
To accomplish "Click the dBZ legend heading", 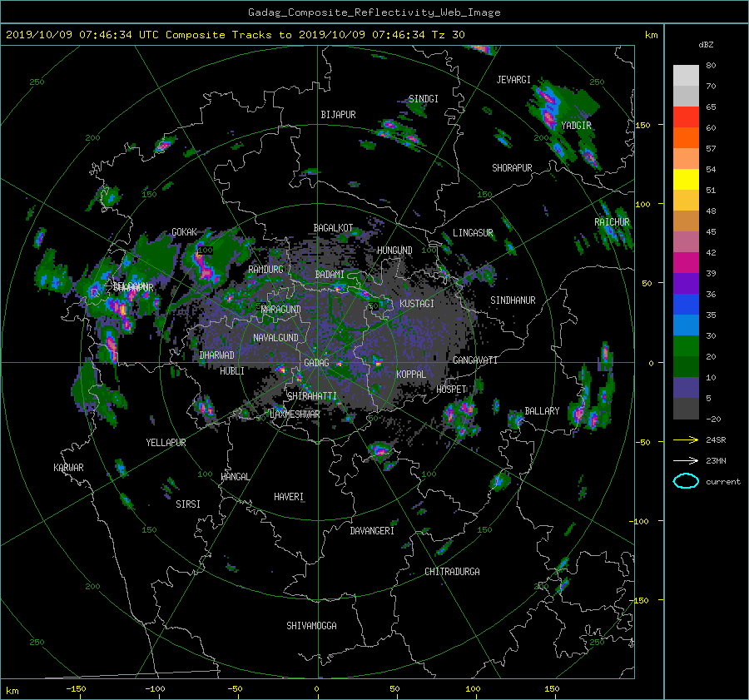I will coord(706,44).
